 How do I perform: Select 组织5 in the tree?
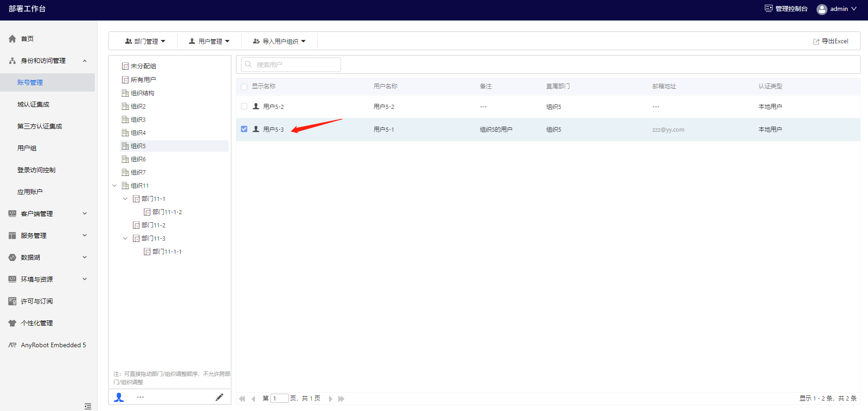[x=138, y=146]
